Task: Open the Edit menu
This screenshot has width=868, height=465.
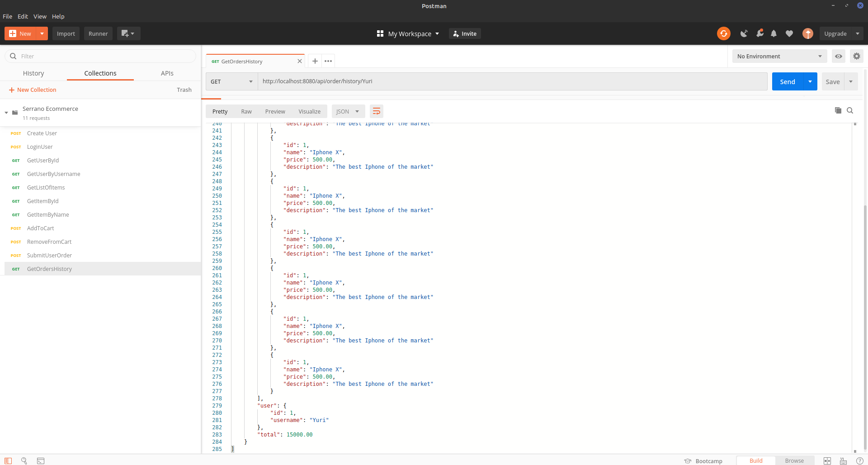Action: [x=23, y=16]
